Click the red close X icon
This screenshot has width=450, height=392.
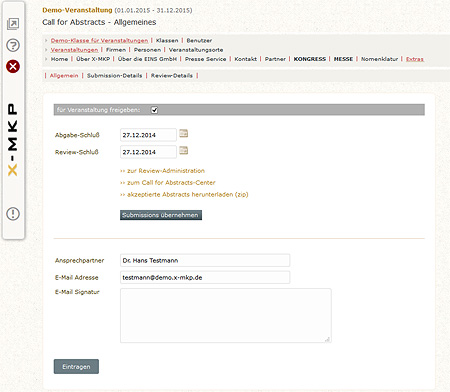click(13, 67)
